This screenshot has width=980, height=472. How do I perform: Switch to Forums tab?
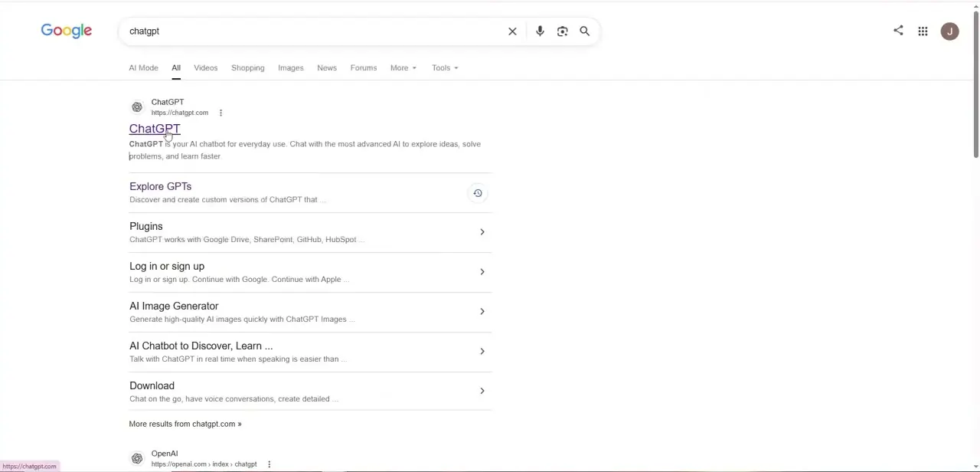(x=364, y=68)
